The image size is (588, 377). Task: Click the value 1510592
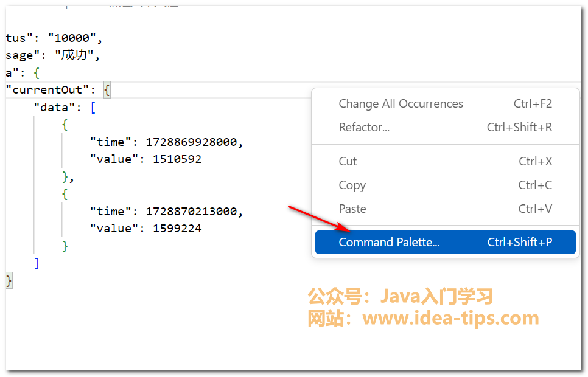pyautogui.click(x=177, y=159)
